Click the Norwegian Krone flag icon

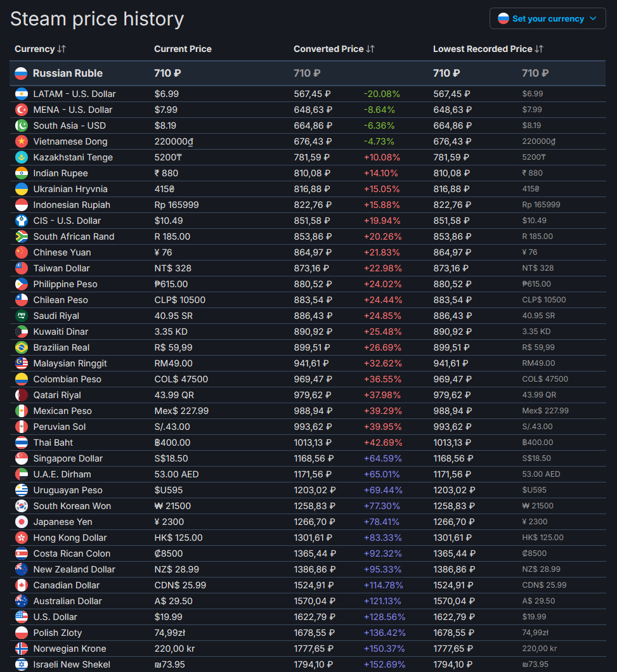[x=22, y=649]
